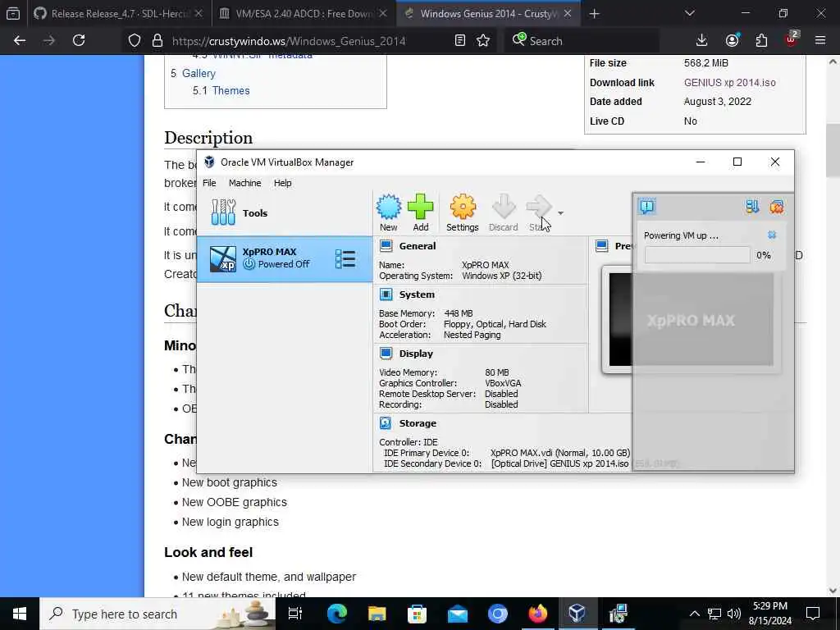Screen dimensions: 840x630
Task: Open Microsoft Edge from the taskbar
Action: click(x=337, y=614)
